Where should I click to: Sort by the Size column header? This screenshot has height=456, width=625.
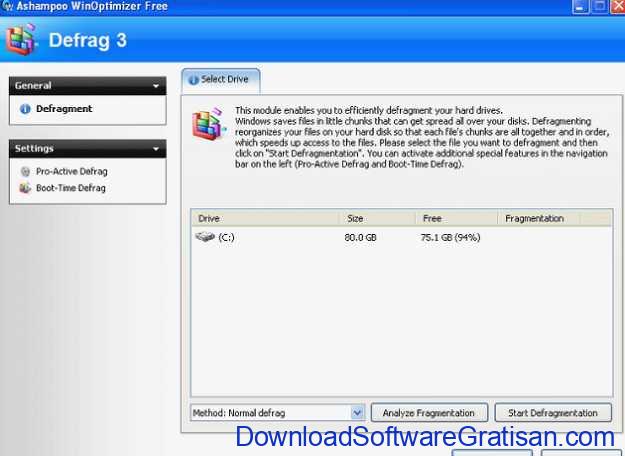click(x=377, y=218)
